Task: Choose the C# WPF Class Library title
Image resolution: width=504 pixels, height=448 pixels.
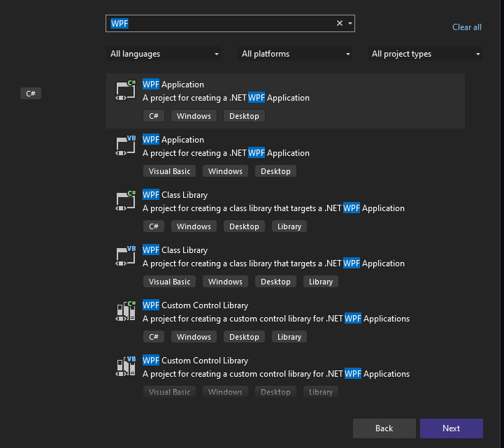Action: point(175,195)
